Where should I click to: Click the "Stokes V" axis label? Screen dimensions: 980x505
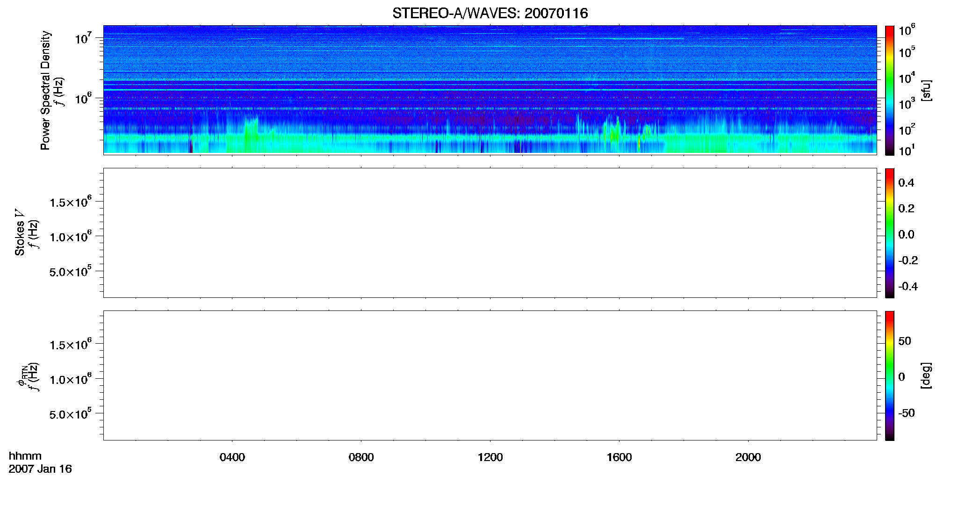click(20, 232)
